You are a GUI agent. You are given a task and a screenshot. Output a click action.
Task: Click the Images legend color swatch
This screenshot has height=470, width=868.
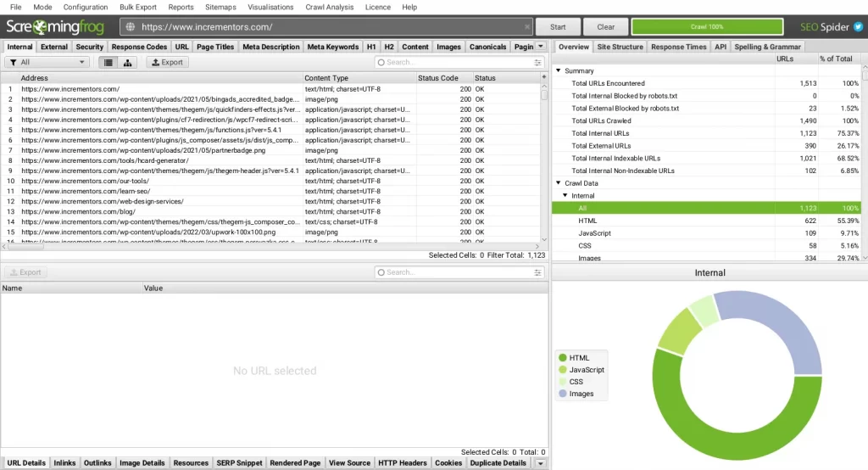click(x=563, y=394)
